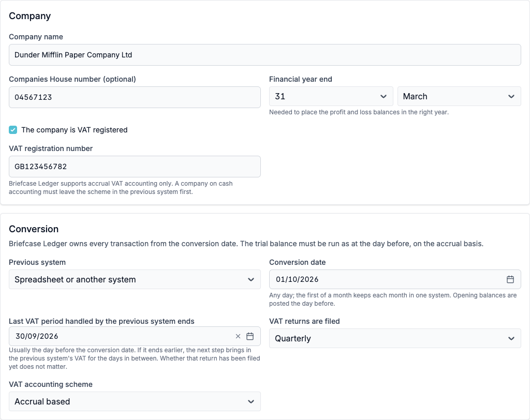This screenshot has width=530, height=420.
Task: Click the 'VAT accounting scheme' label
Action: click(x=51, y=384)
